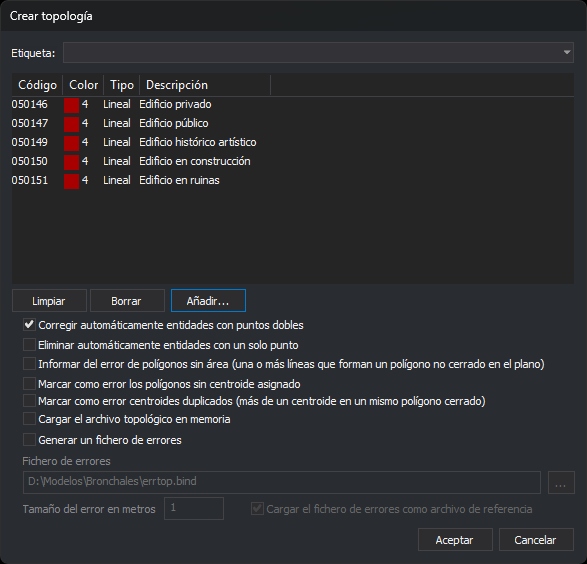The width and height of the screenshot is (587, 564).
Task: Click the Edificio histórico artístico description
Action: pyautogui.click(x=198, y=142)
